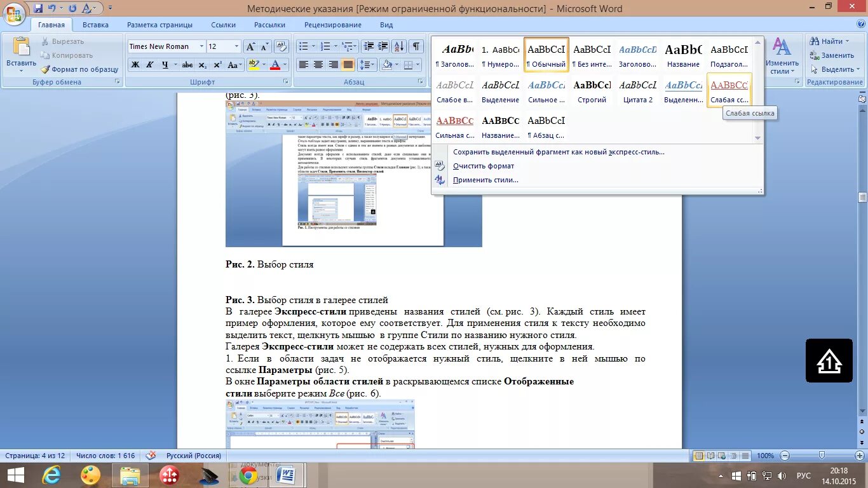Switch to Draft view in status bar
The height and width of the screenshot is (488, 868).
[x=745, y=456]
